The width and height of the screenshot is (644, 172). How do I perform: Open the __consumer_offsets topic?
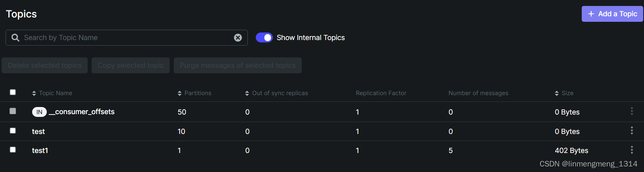click(x=82, y=112)
